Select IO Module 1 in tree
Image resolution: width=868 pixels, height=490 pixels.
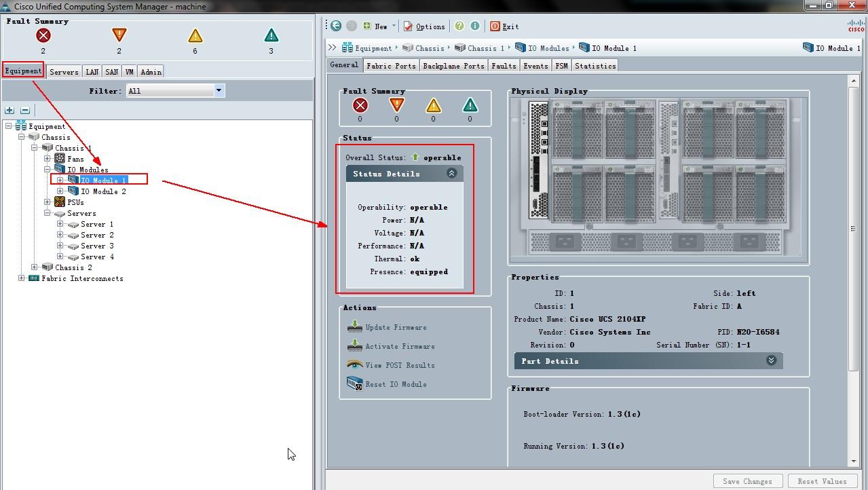click(x=103, y=181)
